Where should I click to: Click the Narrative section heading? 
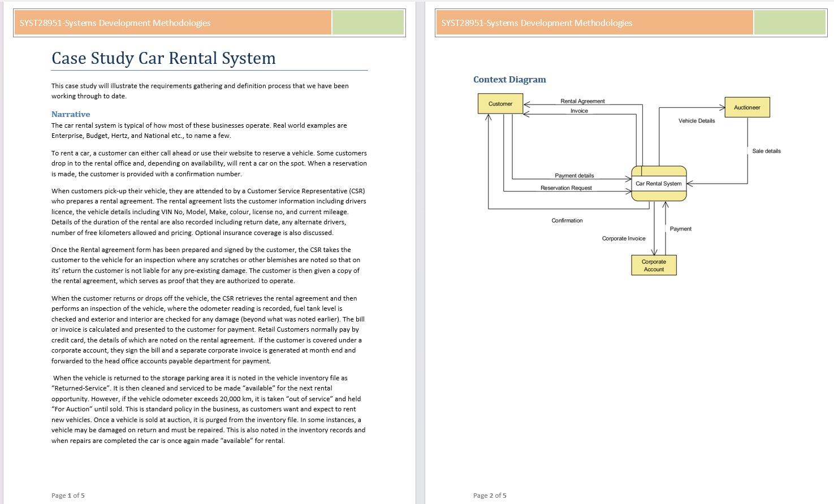[70, 114]
